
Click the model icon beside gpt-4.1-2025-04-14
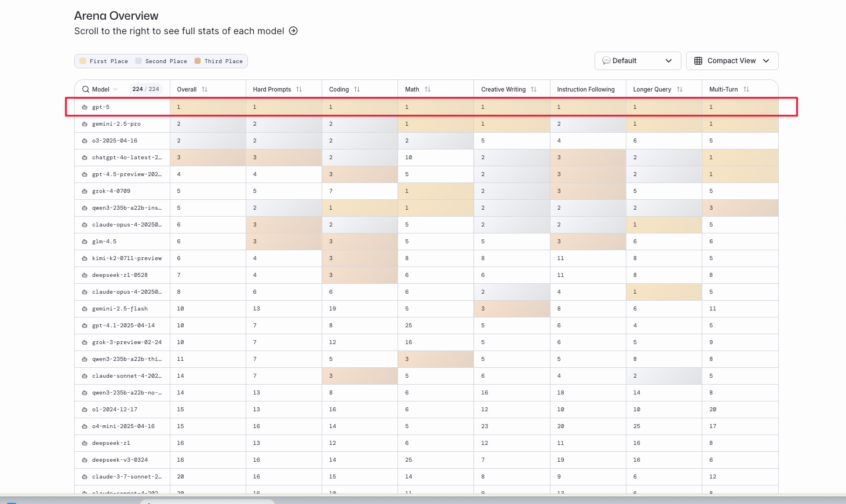(85, 326)
